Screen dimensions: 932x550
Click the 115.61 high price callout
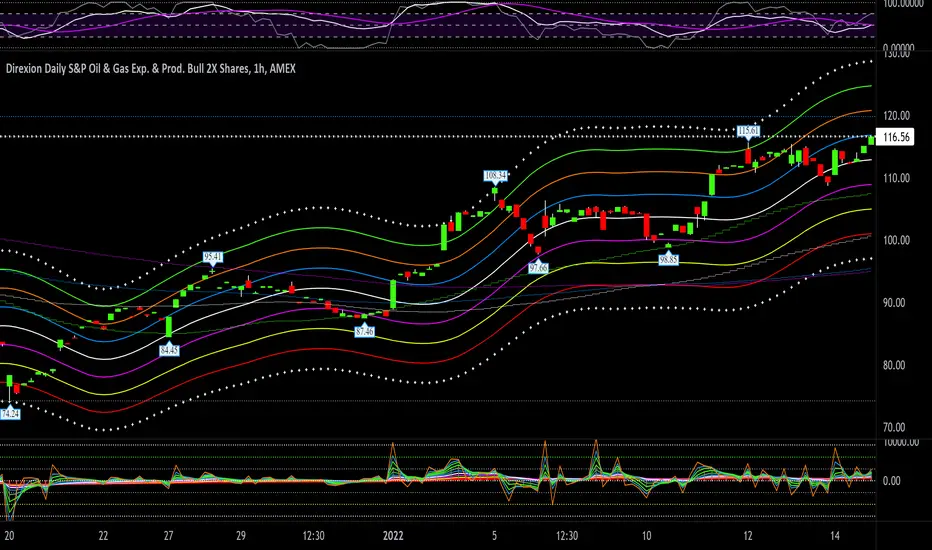click(748, 131)
